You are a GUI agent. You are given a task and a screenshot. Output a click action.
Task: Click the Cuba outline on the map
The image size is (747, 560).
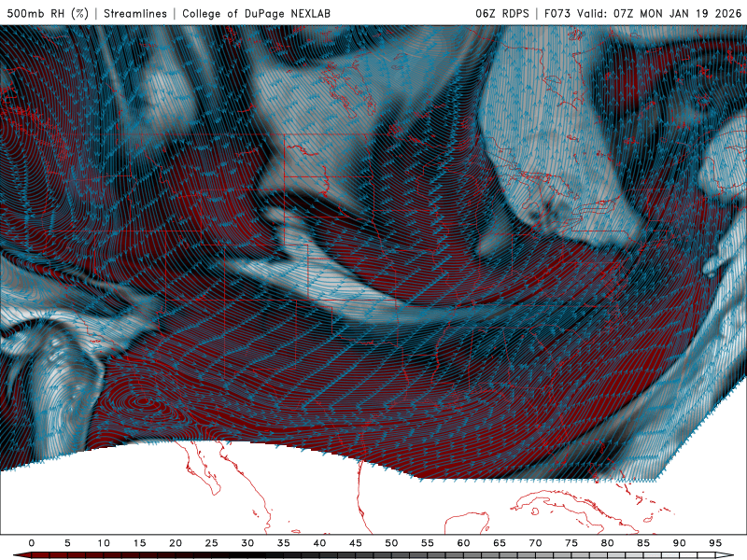click(x=576, y=510)
